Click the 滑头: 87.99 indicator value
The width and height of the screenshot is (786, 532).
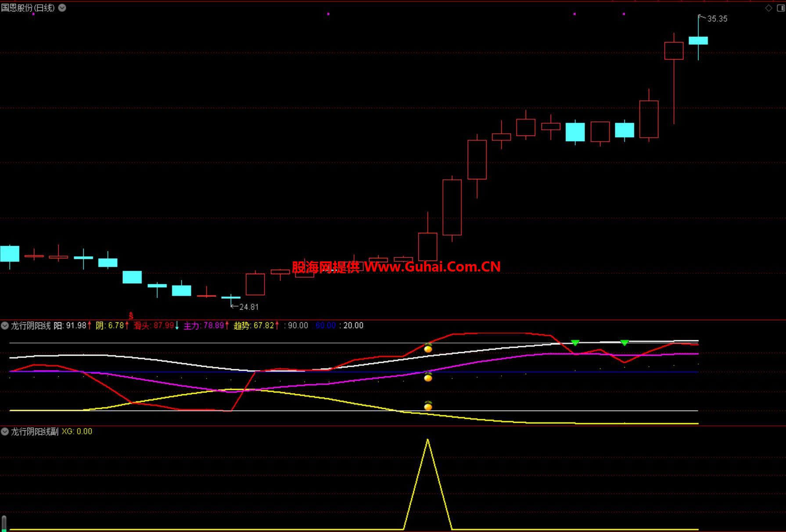click(x=154, y=325)
